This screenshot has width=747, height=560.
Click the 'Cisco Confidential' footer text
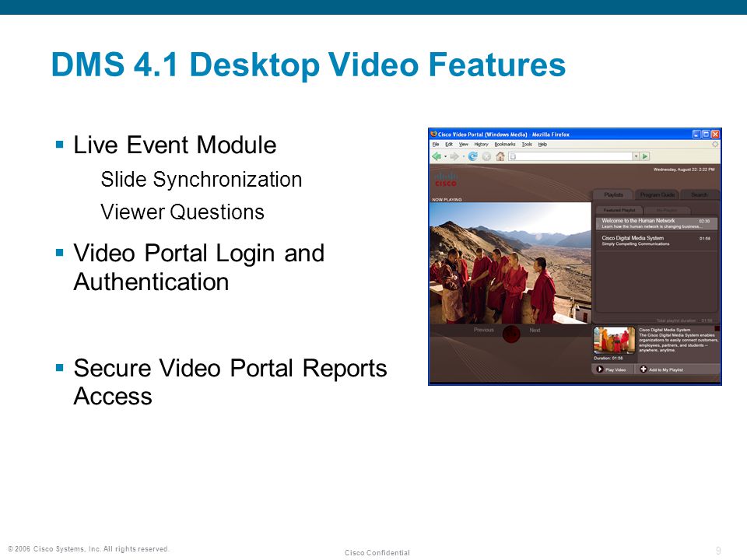pyautogui.click(x=377, y=552)
